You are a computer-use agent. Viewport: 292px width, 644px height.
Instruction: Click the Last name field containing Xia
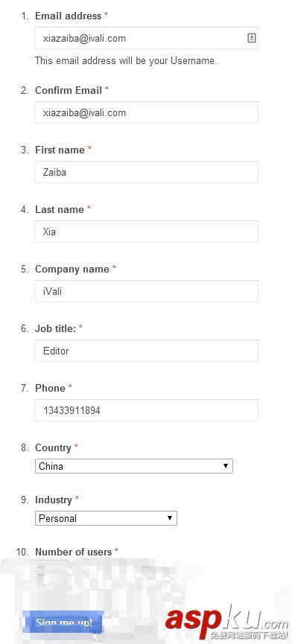click(x=147, y=232)
